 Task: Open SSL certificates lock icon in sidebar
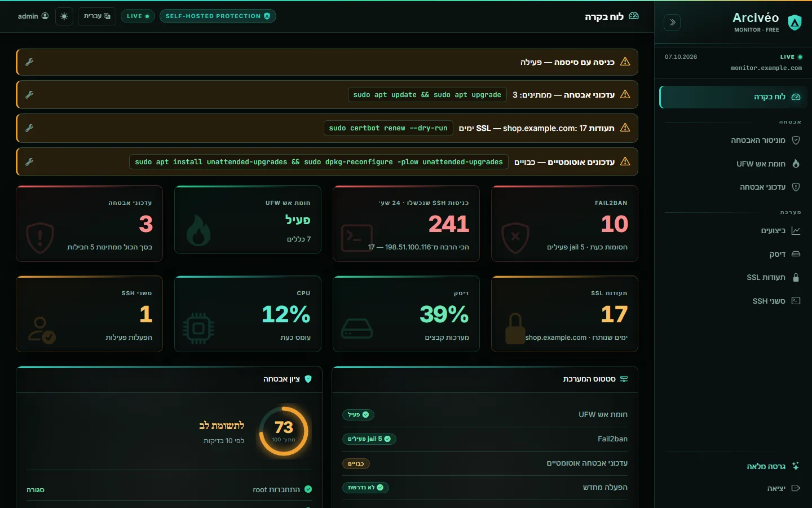(796, 277)
